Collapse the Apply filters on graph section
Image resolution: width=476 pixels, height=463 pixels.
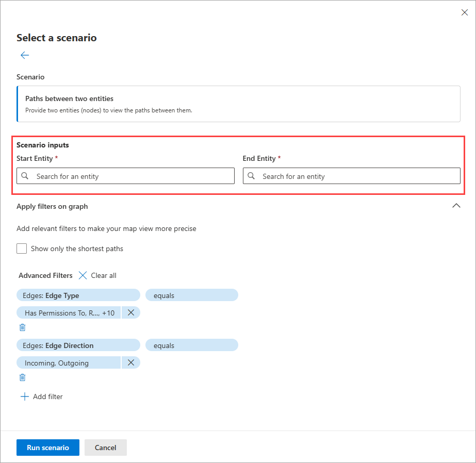tap(456, 206)
